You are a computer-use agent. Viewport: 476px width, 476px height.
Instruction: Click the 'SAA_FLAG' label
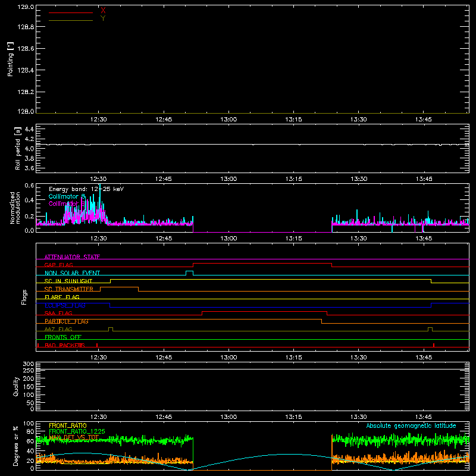tap(58, 313)
